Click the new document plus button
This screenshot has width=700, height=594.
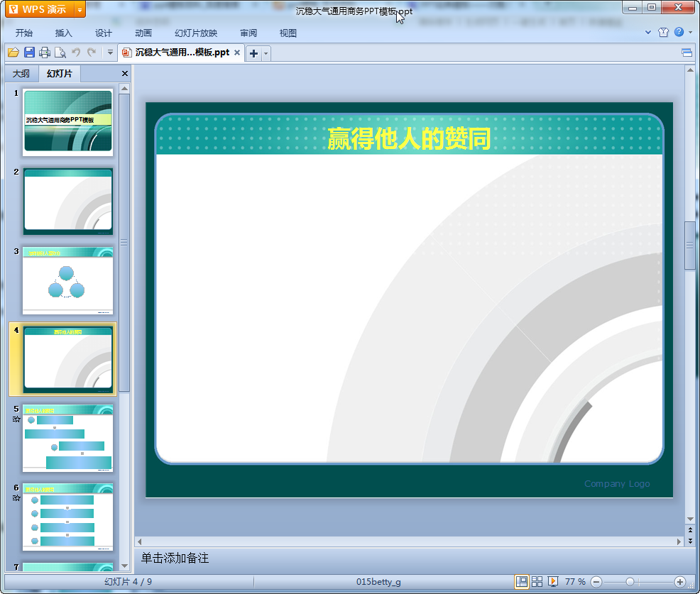click(x=254, y=53)
